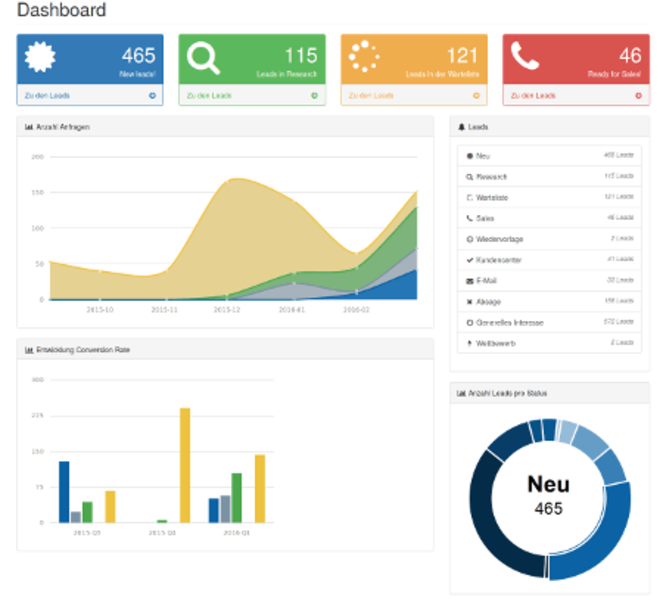This screenshot has width=663, height=600.
Task: Click the icon on the 'Wettbewerb' row
Action: (469, 343)
